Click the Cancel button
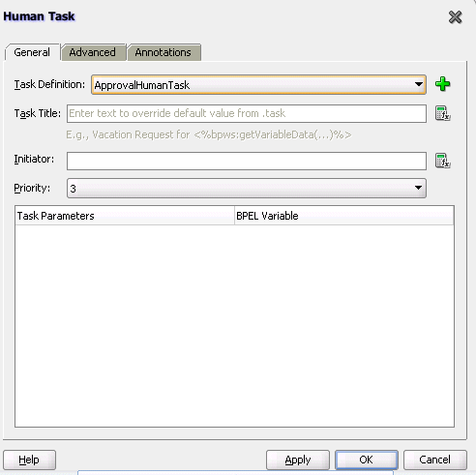 click(x=435, y=460)
